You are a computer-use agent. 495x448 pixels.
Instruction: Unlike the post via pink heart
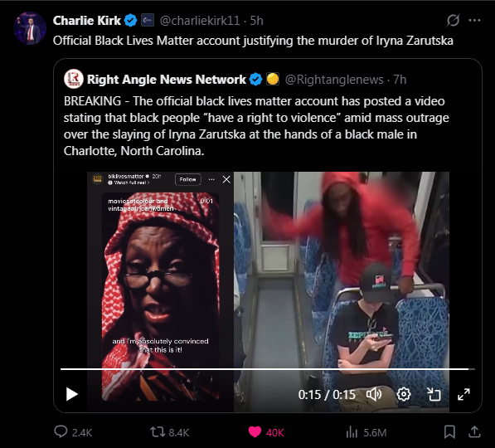click(x=255, y=432)
